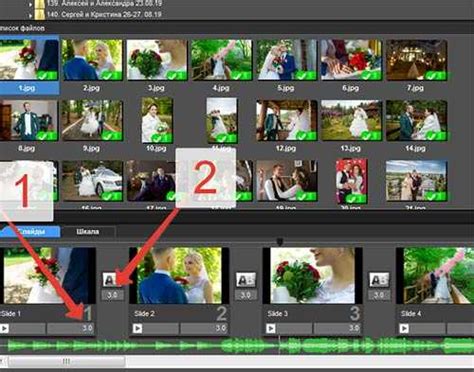Select Slide 1 thumbnail in slide list
The image size is (474, 372).
point(48,275)
